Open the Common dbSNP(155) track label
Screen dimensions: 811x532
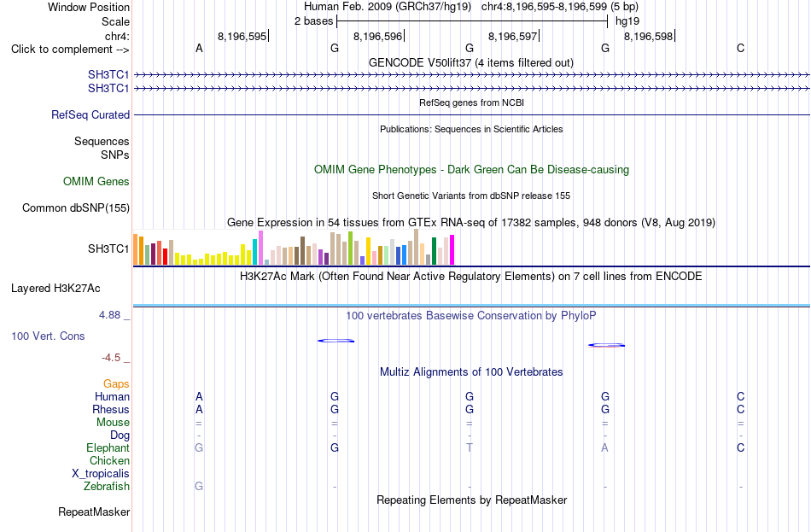pos(75,208)
